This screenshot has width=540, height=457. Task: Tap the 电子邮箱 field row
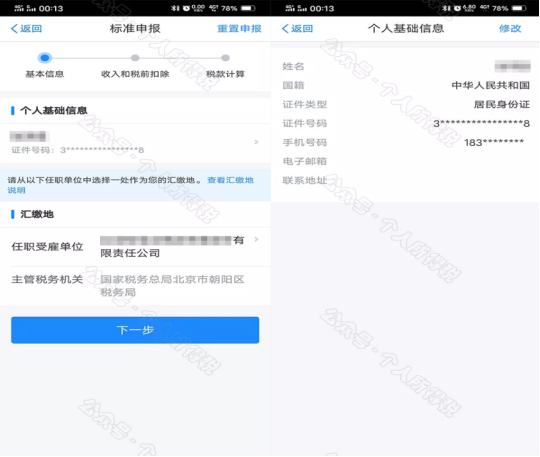pyautogui.click(x=405, y=161)
